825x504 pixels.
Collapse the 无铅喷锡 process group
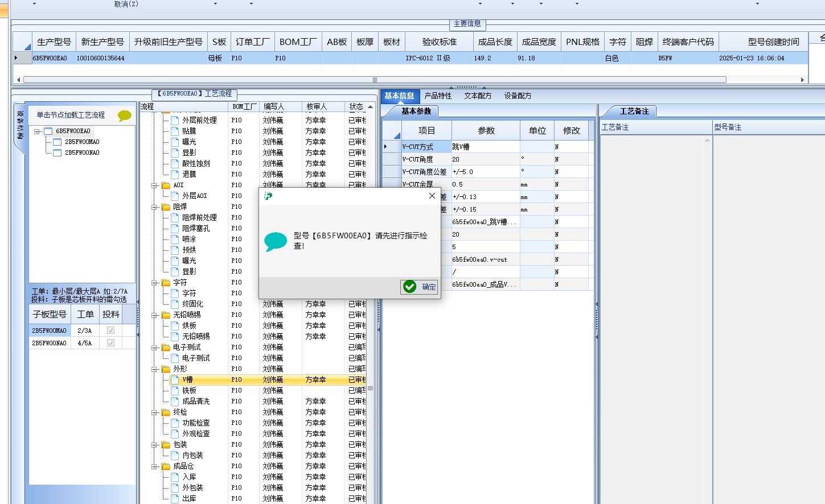[x=154, y=315]
